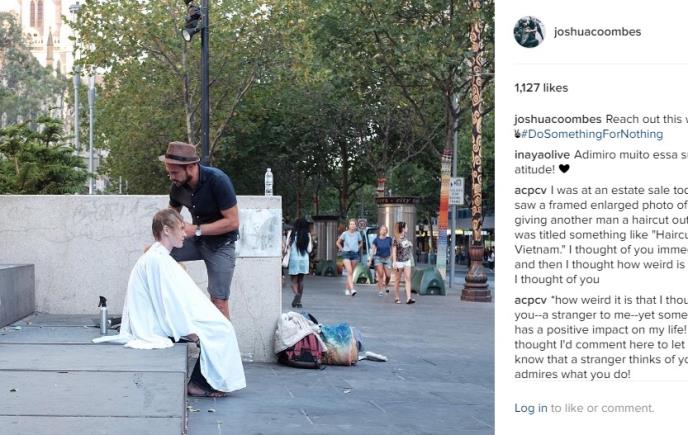Click the heart emoji in inayaolive's comment
The height and width of the screenshot is (435, 688).
pos(564,169)
